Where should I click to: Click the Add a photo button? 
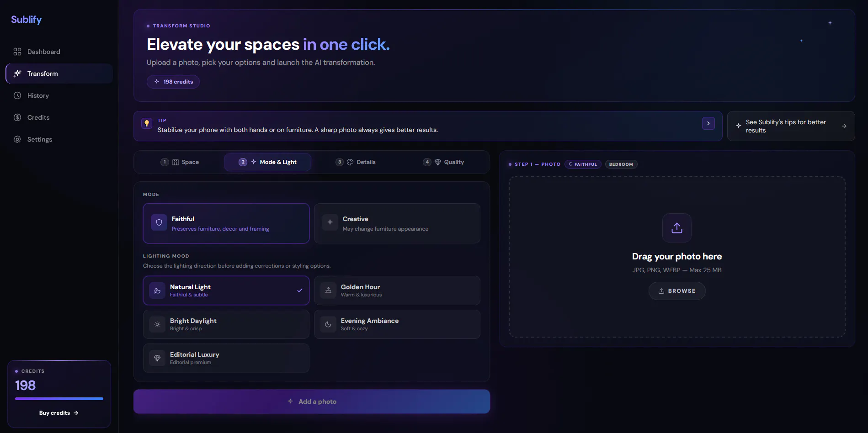[312, 401]
